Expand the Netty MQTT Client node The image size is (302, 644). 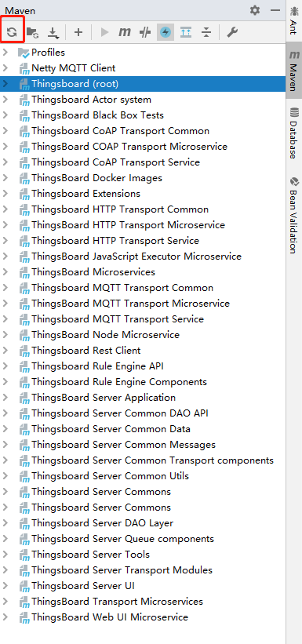tap(5, 68)
